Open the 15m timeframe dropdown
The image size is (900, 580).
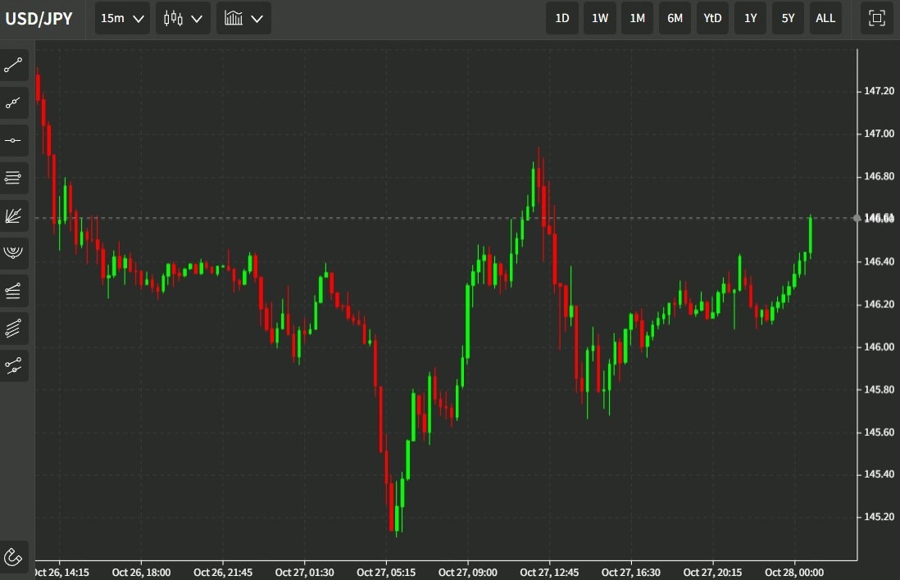[x=121, y=17]
